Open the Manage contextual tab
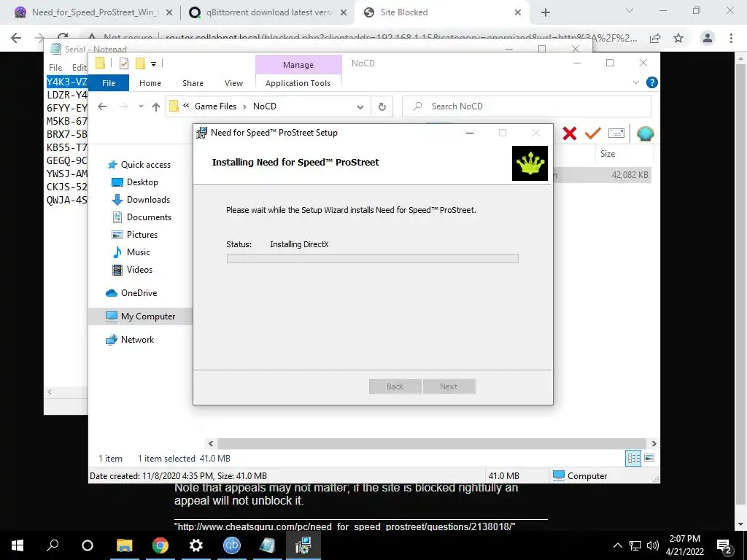 click(x=298, y=65)
